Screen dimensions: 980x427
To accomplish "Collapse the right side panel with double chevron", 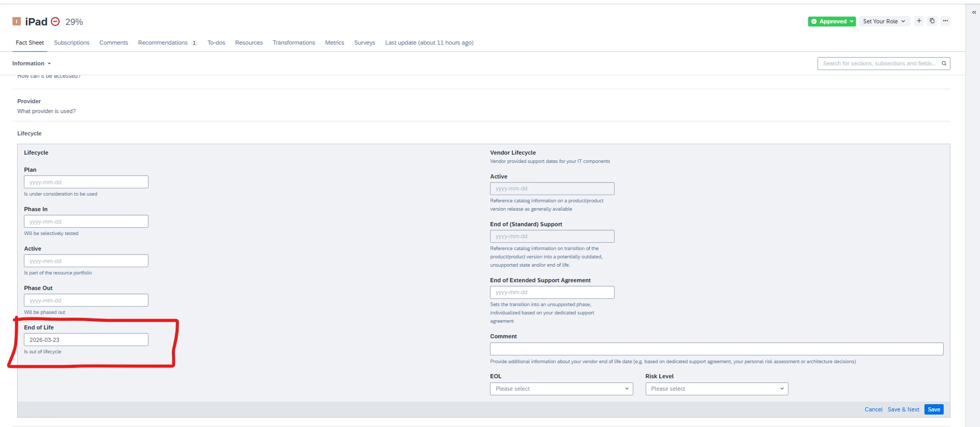I will point(974,12).
